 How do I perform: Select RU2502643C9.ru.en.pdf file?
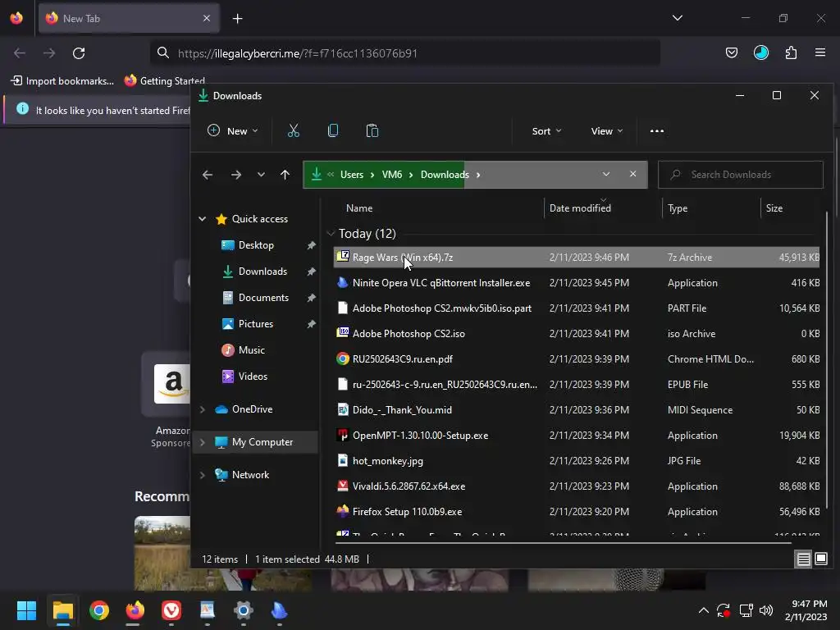point(577,359)
